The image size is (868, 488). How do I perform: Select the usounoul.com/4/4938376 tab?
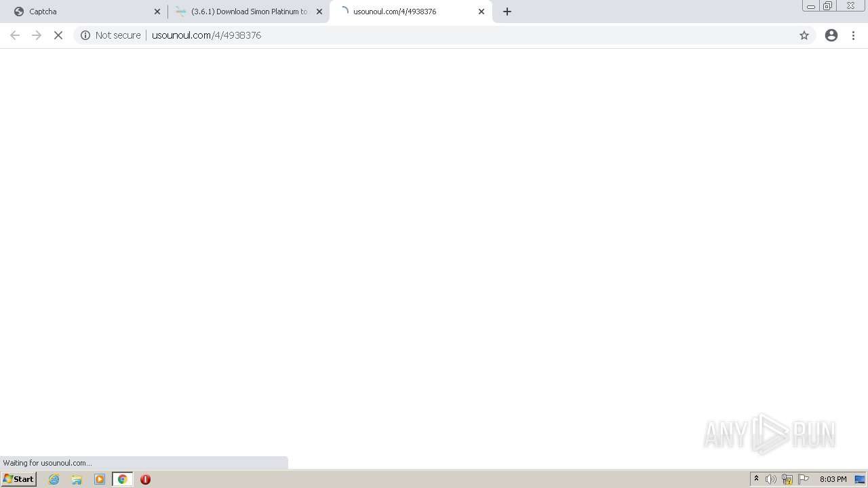click(x=410, y=12)
